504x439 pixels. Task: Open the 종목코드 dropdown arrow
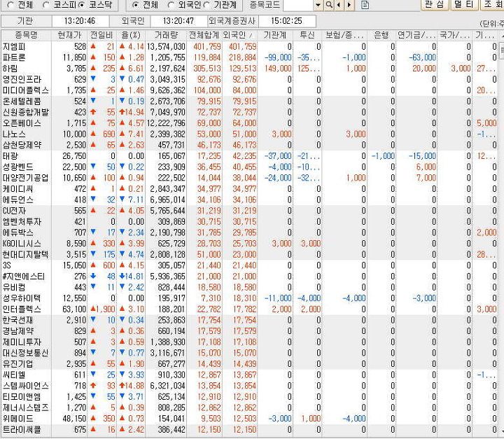(x=318, y=5)
